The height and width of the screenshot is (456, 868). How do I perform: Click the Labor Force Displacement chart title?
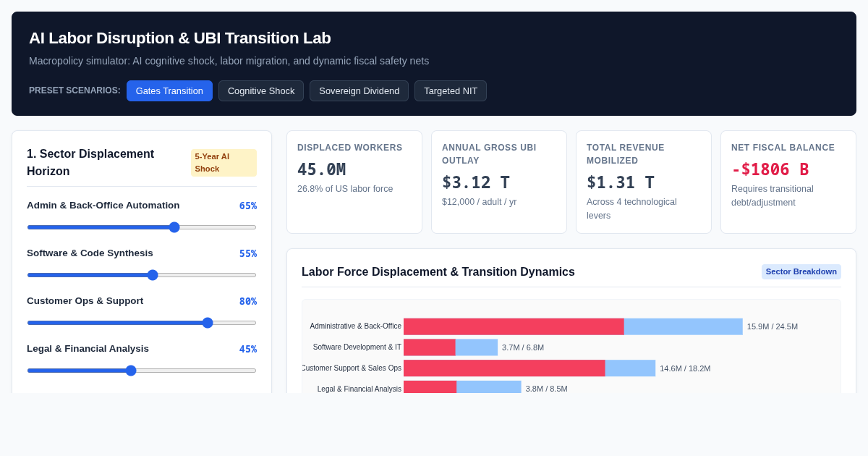pyautogui.click(x=438, y=272)
